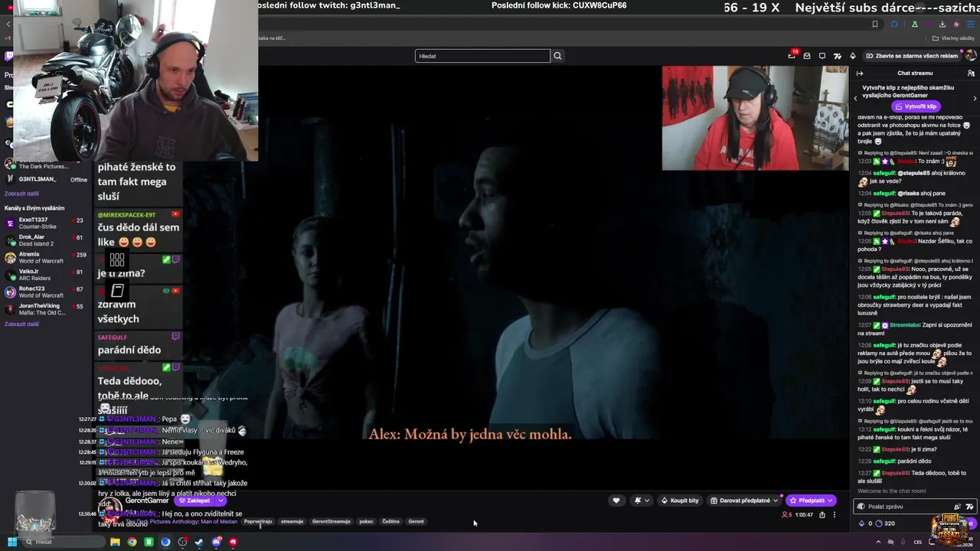Screen dimensions: 980x551
Task: Select the Geront tag
Action: (416, 521)
